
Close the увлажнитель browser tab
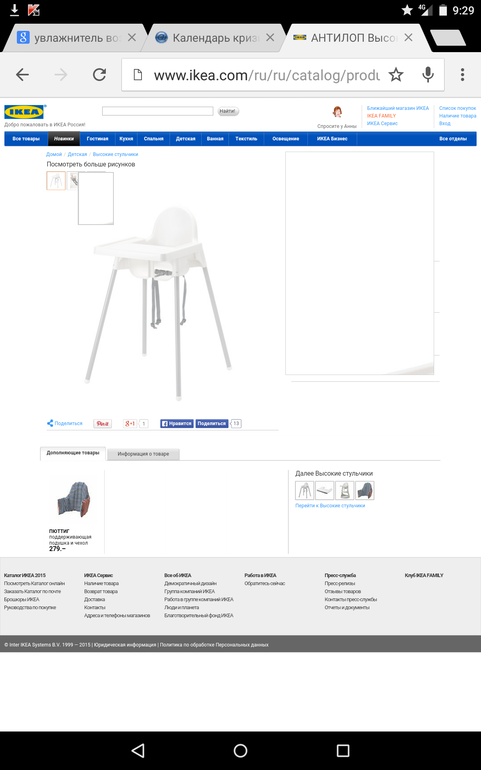coord(132,38)
